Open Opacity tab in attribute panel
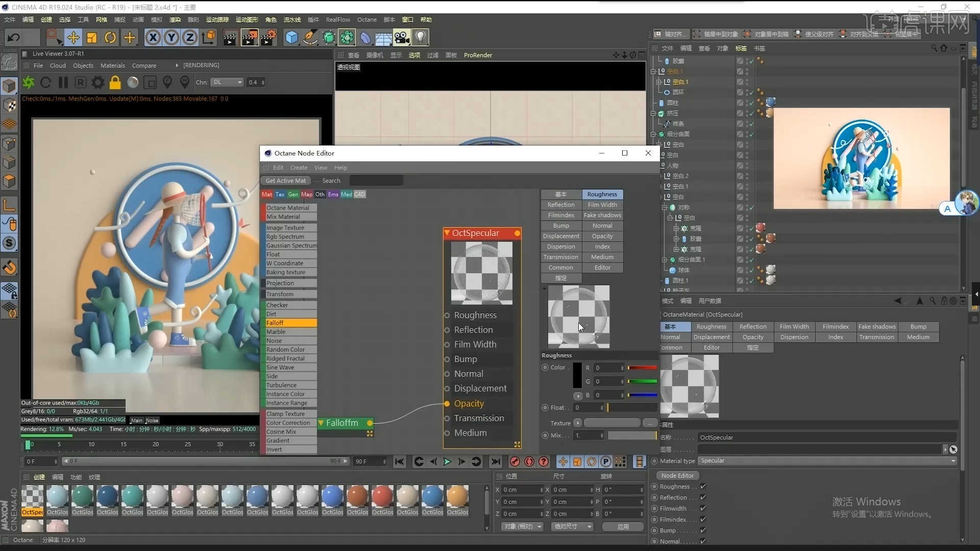 (753, 337)
